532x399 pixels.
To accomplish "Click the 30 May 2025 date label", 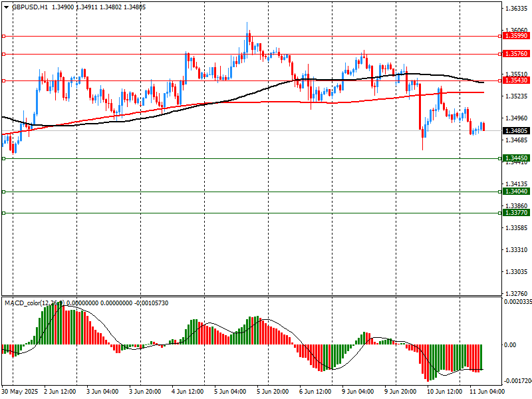I will 21,392.
